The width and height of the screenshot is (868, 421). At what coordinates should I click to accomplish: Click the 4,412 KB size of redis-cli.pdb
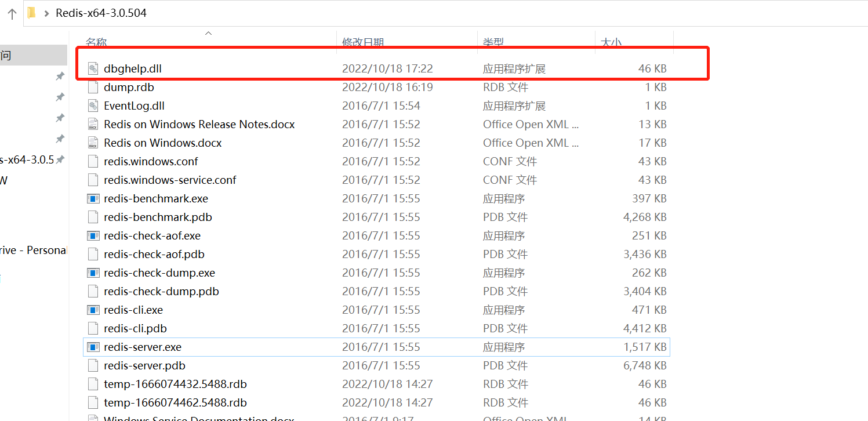[645, 328]
